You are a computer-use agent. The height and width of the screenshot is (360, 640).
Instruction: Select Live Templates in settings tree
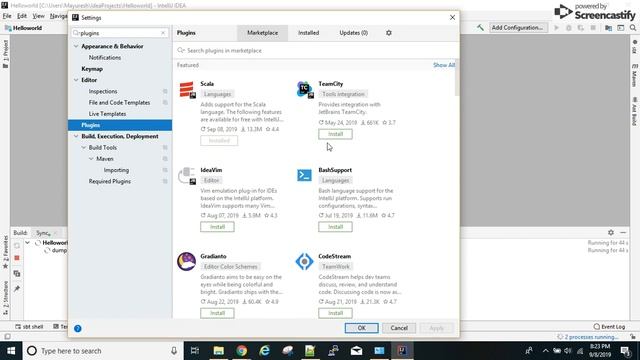tap(107, 114)
